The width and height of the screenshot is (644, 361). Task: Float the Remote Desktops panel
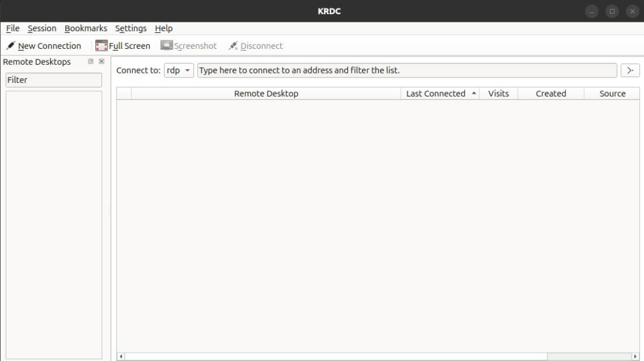coord(90,61)
